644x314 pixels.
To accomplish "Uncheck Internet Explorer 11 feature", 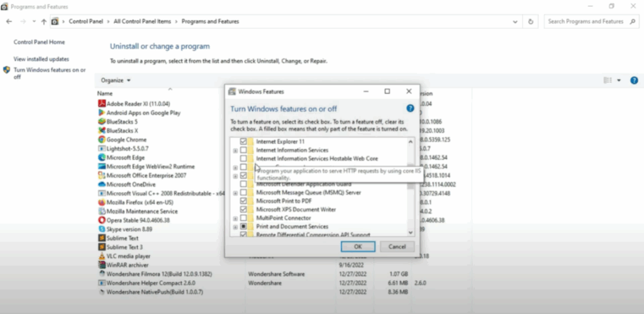I will [x=243, y=141].
